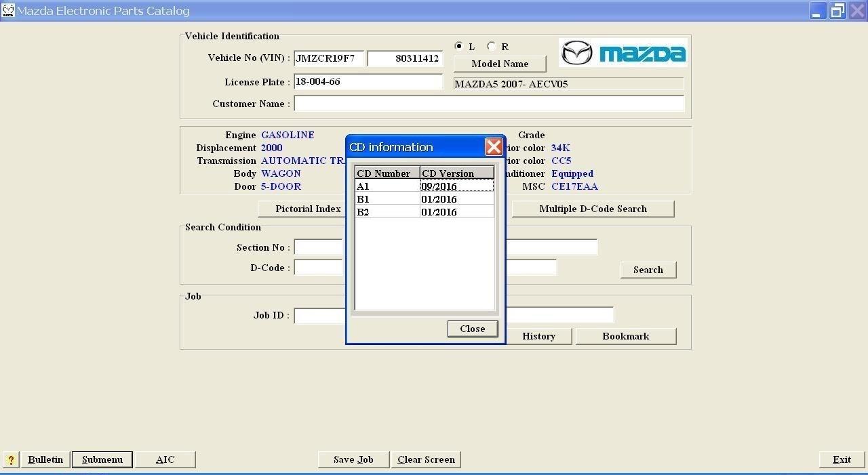The image size is (868, 475).
Task: Click the Search button
Action: click(647, 269)
